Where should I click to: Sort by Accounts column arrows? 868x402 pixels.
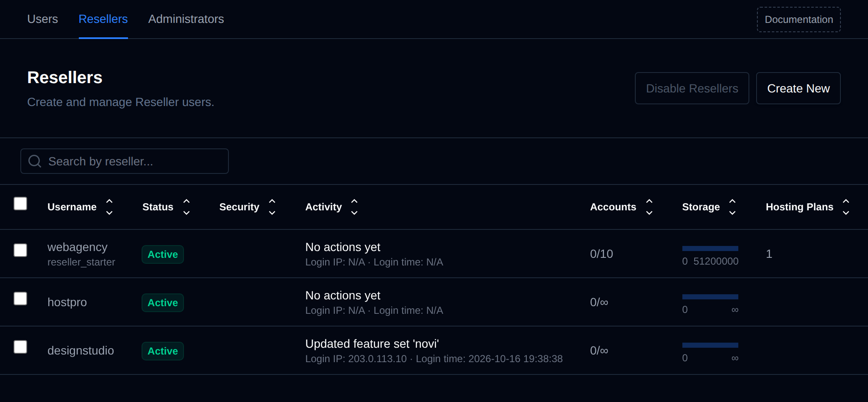(x=649, y=207)
